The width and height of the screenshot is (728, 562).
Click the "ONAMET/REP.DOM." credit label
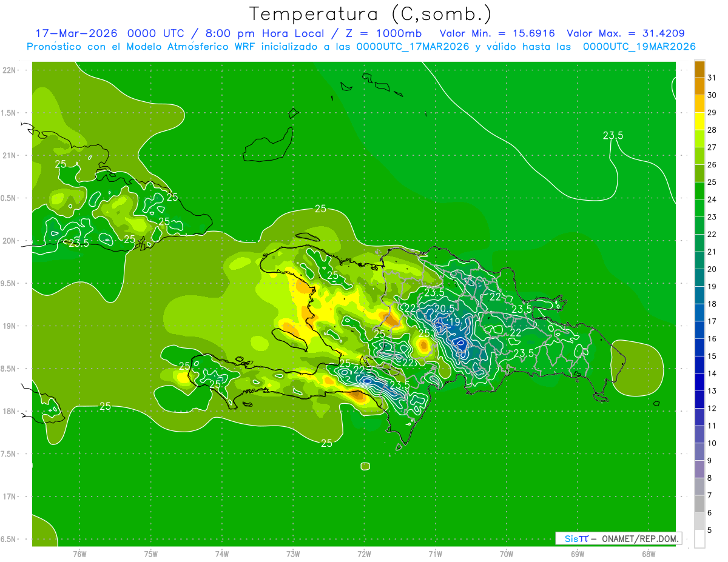tap(640, 538)
